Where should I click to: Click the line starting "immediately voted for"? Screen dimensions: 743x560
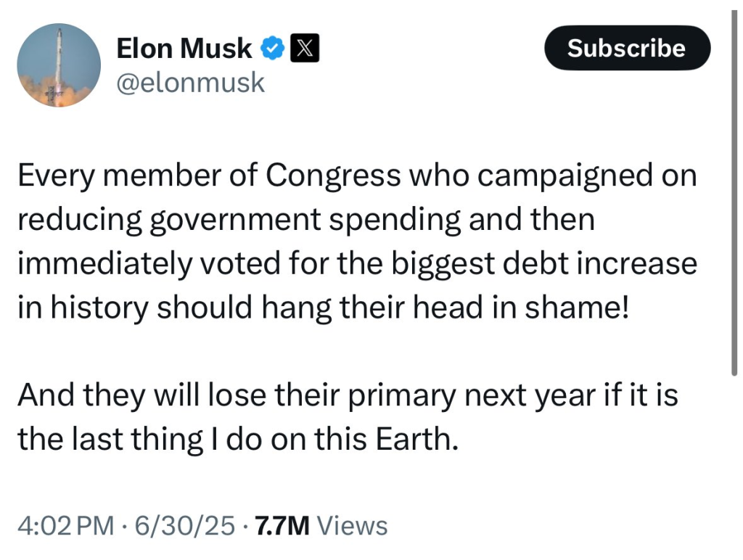[x=356, y=264]
